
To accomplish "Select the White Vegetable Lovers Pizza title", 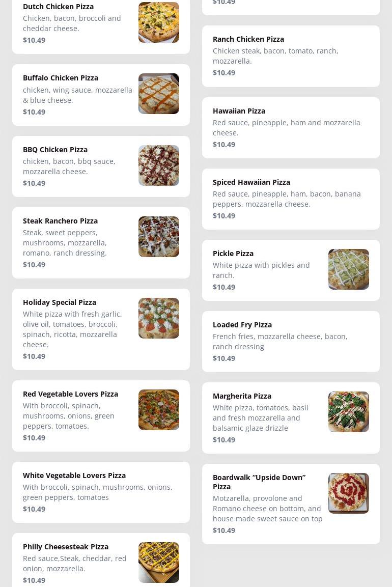I will pos(74,476).
